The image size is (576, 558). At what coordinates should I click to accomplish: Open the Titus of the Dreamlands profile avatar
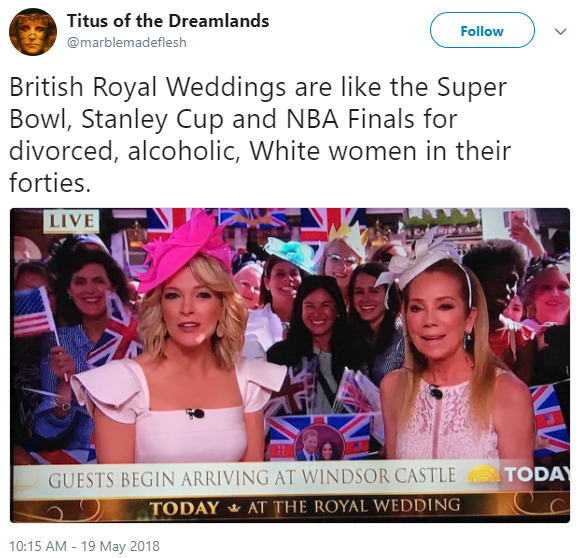[x=33, y=32]
